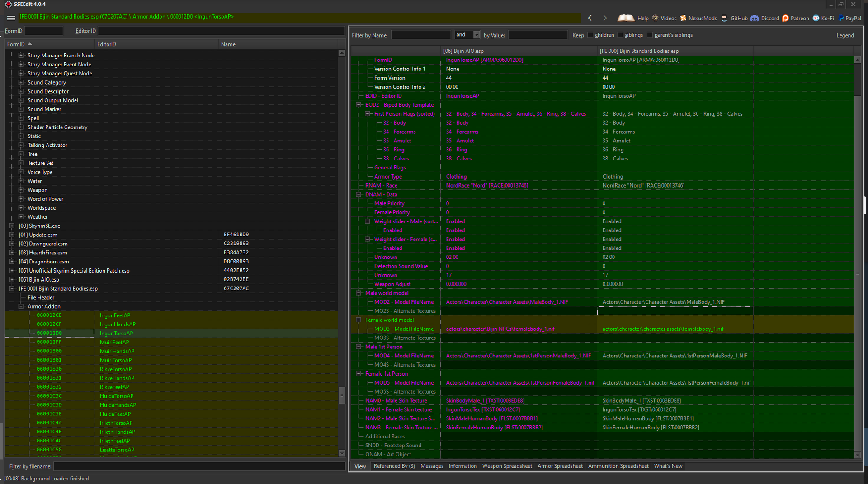Image resolution: width=868 pixels, height=484 pixels.
Task: Collapse the Female world model section
Action: (x=359, y=320)
